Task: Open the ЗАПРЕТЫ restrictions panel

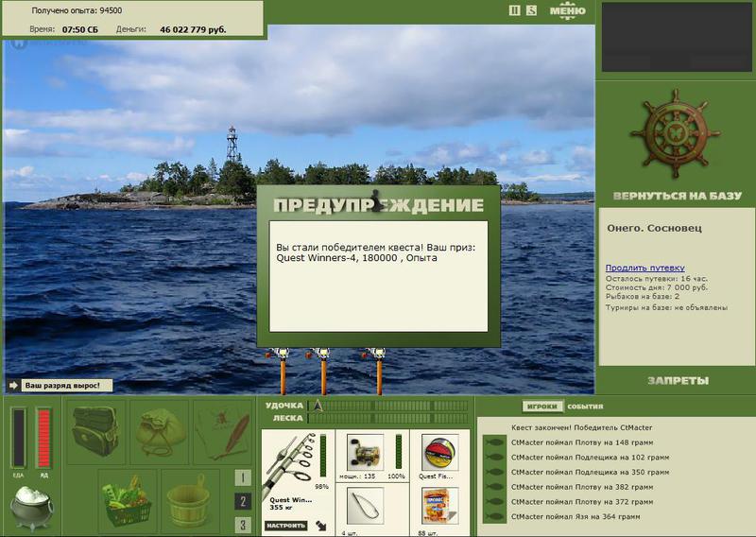Action: pos(678,381)
